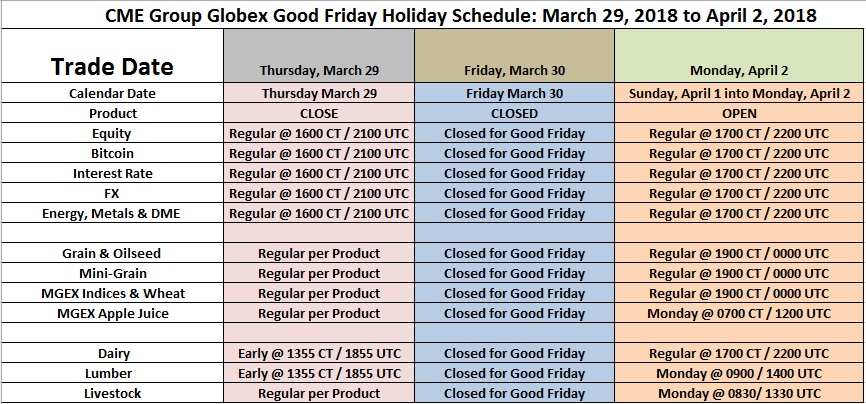Click the tan 'Friday, March 30' column header
The image size is (866, 404).
point(514,70)
